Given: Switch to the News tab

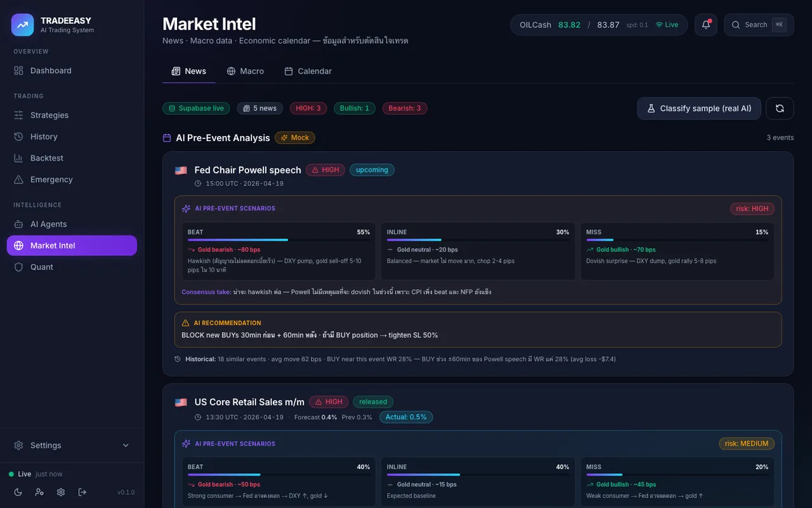Looking at the screenshot, I should 189,71.
